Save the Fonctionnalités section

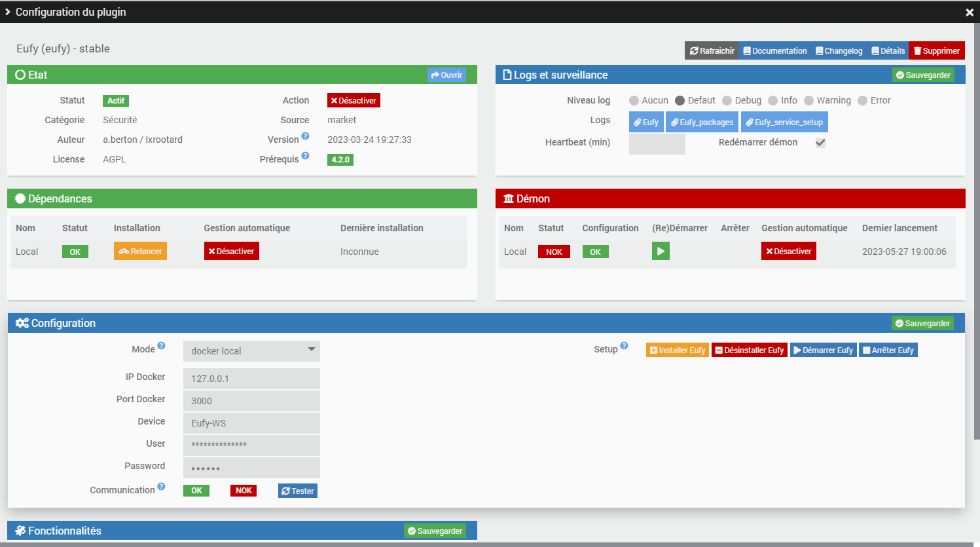[x=435, y=531]
